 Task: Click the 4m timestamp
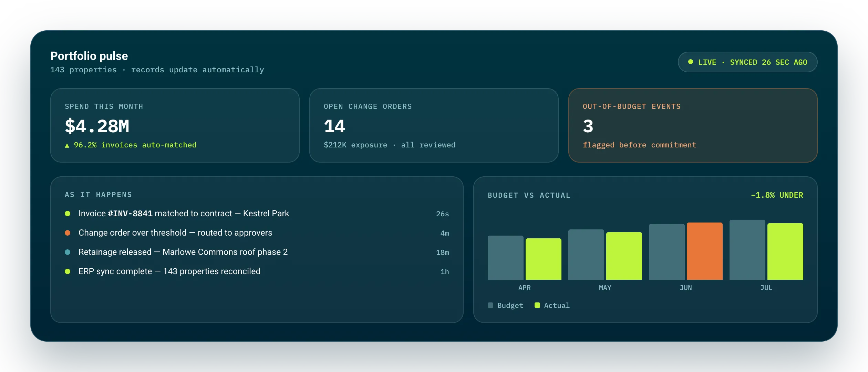tap(445, 233)
